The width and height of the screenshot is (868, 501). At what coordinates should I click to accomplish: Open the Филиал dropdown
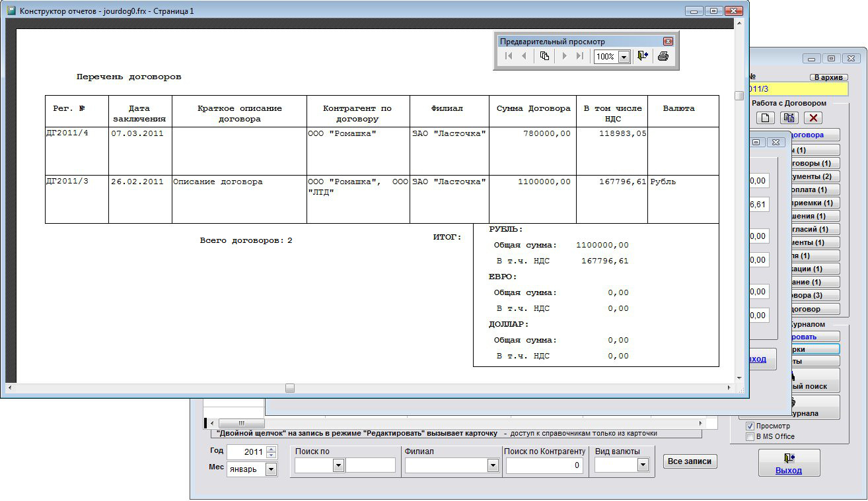(492, 465)
